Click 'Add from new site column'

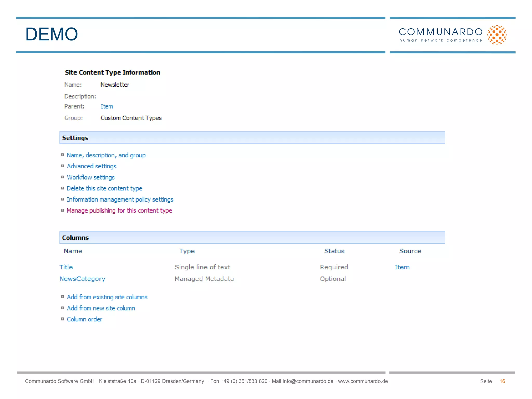pyautogui.click(x=101, y=308)
